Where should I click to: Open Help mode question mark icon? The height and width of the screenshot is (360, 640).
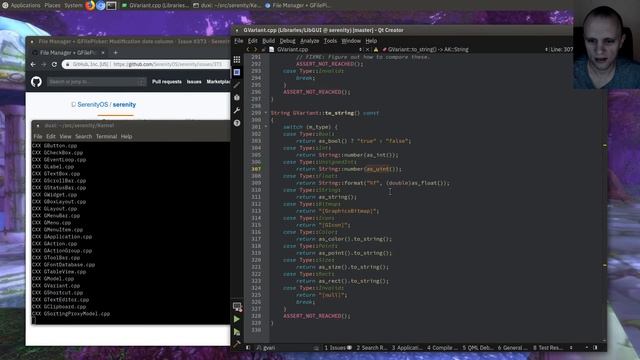click(237, 123)
